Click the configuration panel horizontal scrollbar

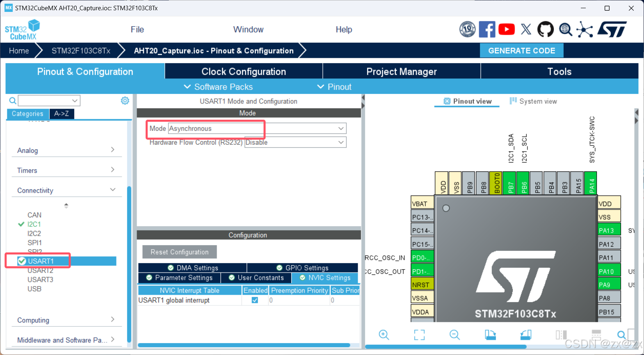(x=244, y=345)
